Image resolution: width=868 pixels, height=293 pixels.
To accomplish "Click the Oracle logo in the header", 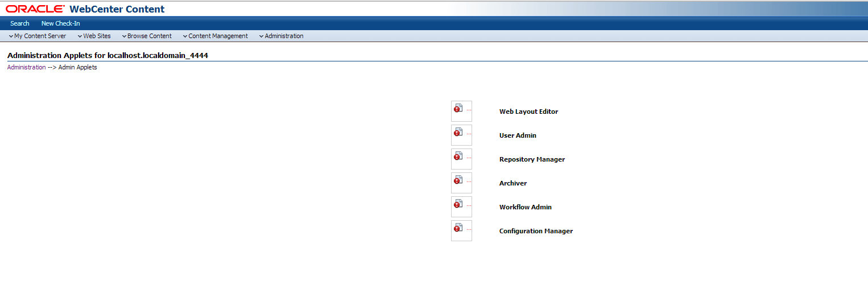I will pyautogui.click(x=35, y=9).
